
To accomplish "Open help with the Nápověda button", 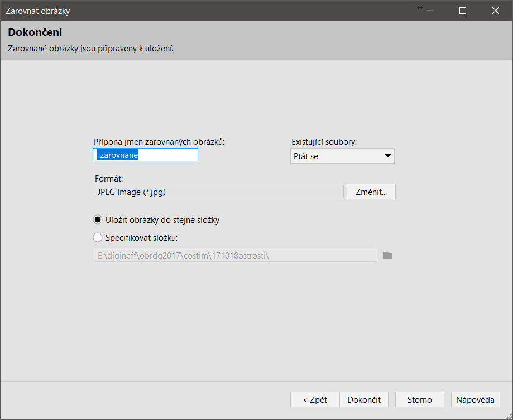I will tap(475, 399).
